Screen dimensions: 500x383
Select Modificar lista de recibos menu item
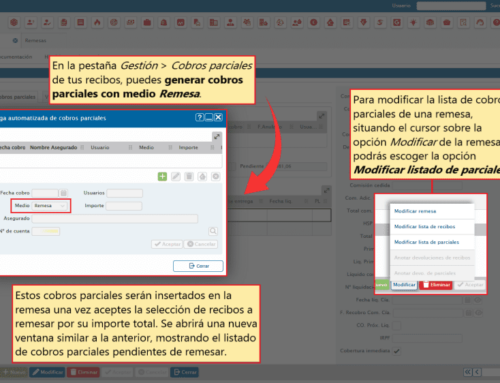pyautogui.click(x=432, y=227)
